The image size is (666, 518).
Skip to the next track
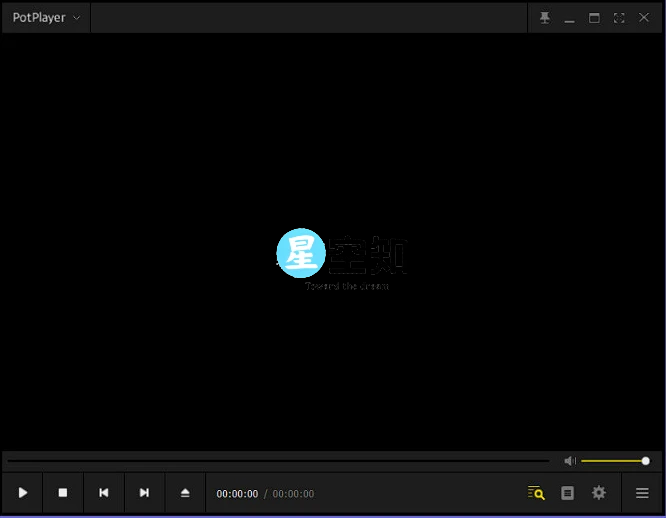[144, 493]
